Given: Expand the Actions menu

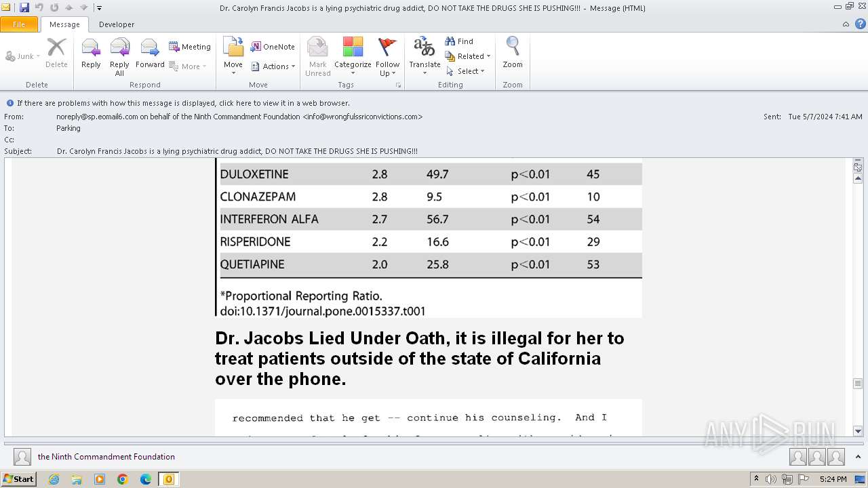Looking at the screenshot, I should point(273,66).
